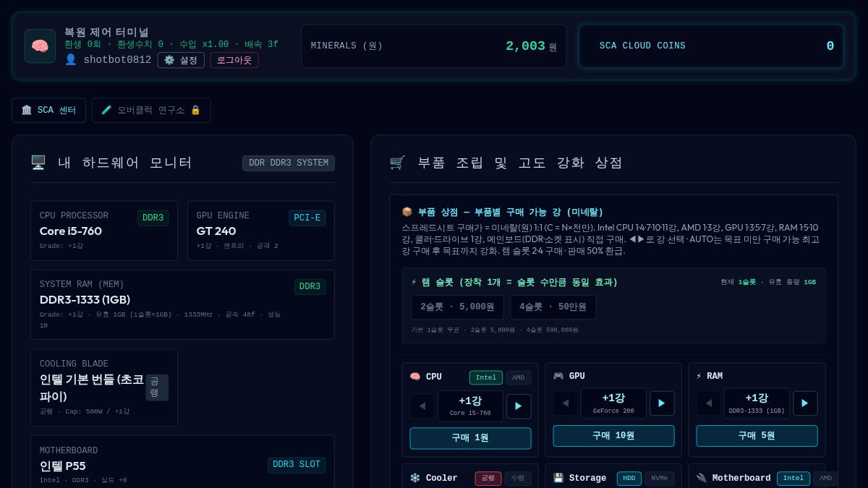The width and height of the screenshot is (868, 488).
Task: Click the MINERALS balance panel
Action: pyautogui.click(x=434, y=46)
